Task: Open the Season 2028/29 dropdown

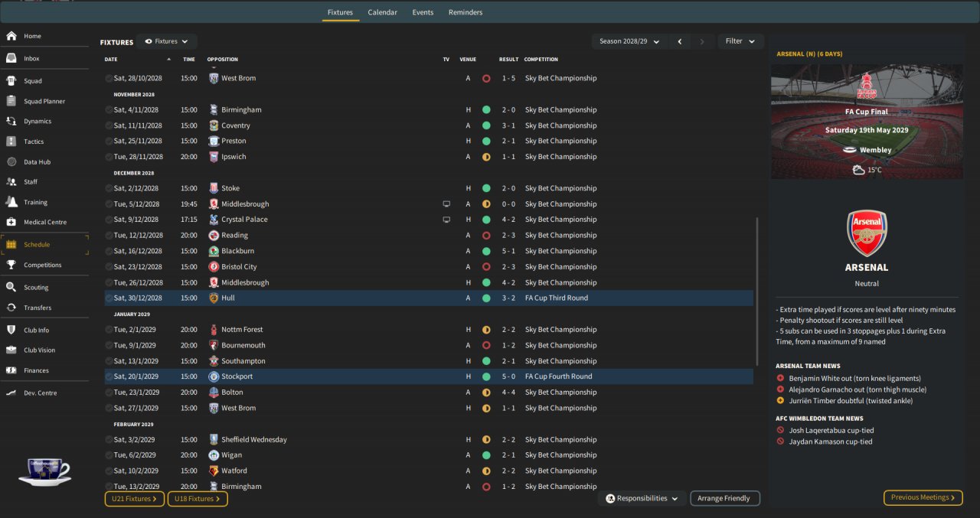Action: pyautogui.click(x=630, y=41)
